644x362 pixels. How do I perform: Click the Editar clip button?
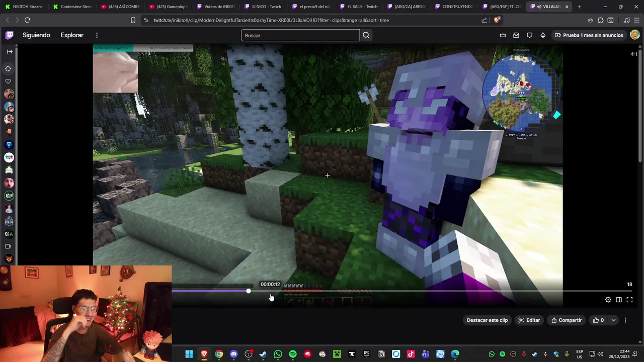pos(529,320)
